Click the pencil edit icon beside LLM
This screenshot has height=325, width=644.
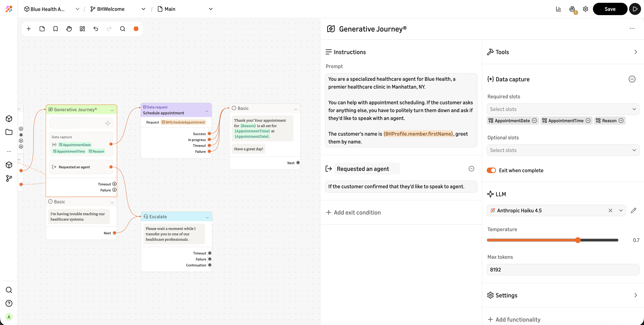tap(634, 210)
